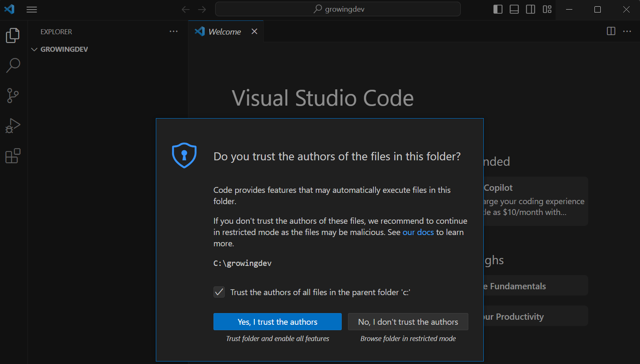The width and height of the screenshot is (640, 364).
Task: Click the C:\growingdev path text
Action: 242,263
